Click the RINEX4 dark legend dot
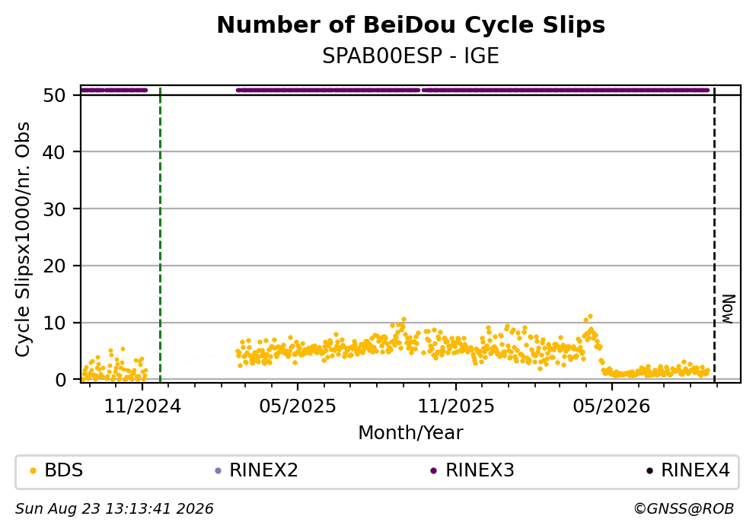756x532 pixels. pos(649,471)
